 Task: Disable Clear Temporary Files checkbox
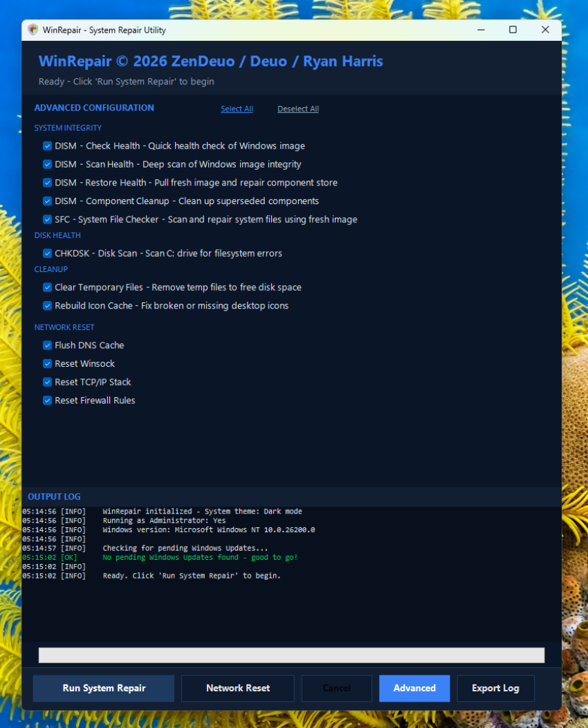click(x=48, y=287)
